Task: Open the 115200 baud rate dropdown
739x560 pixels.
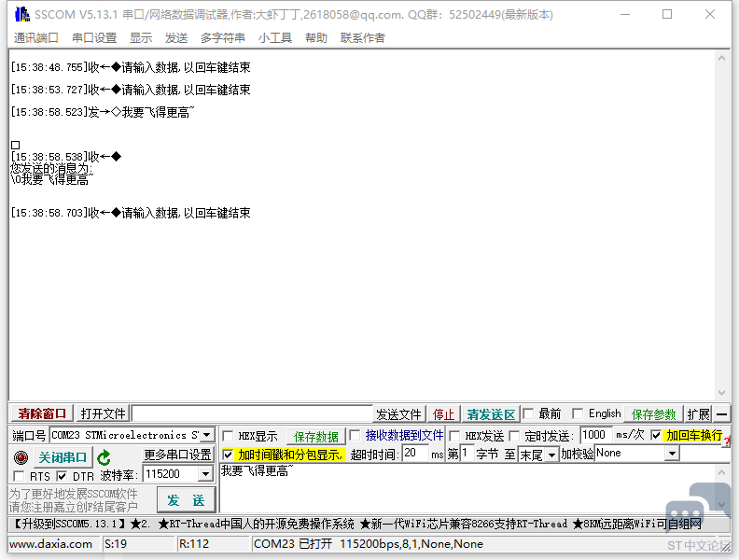Action: click(205, 474)
